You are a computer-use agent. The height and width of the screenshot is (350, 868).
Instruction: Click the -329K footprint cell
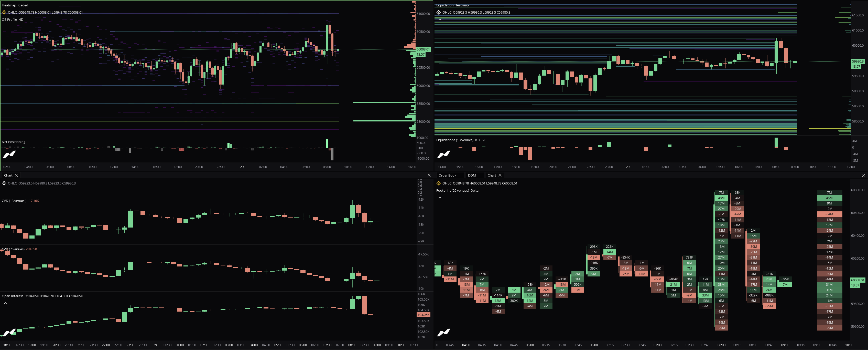pyautogui.click(x=753, y=295)
